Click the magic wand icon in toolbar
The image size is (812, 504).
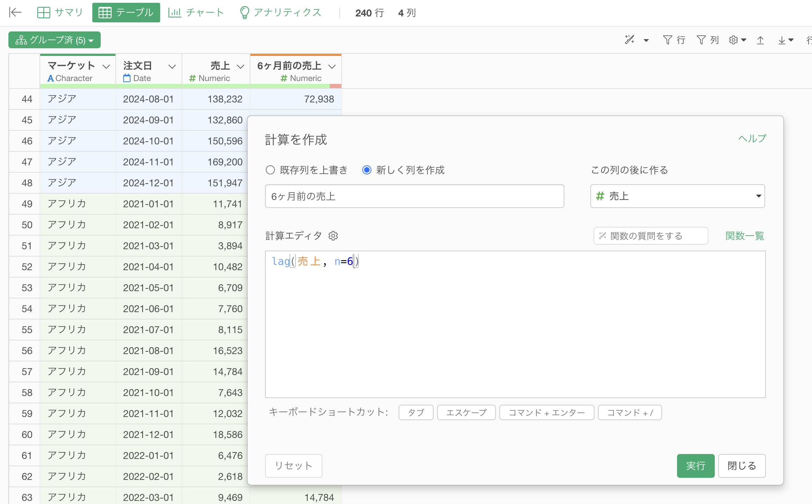point(629,40)
